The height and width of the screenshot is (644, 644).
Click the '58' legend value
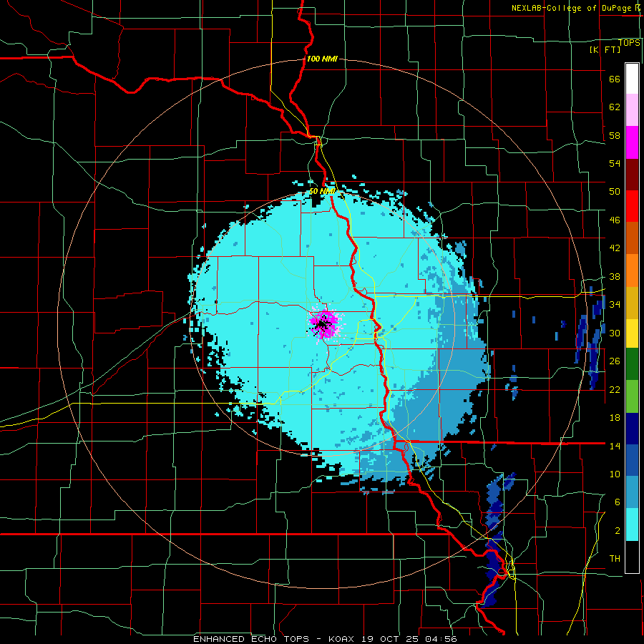coord(615,135)
